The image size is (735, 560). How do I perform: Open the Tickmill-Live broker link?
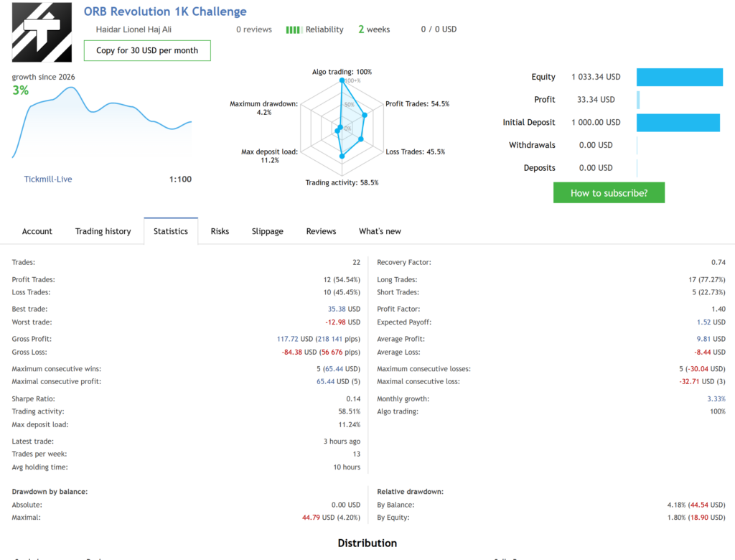[x=48, y=179]
